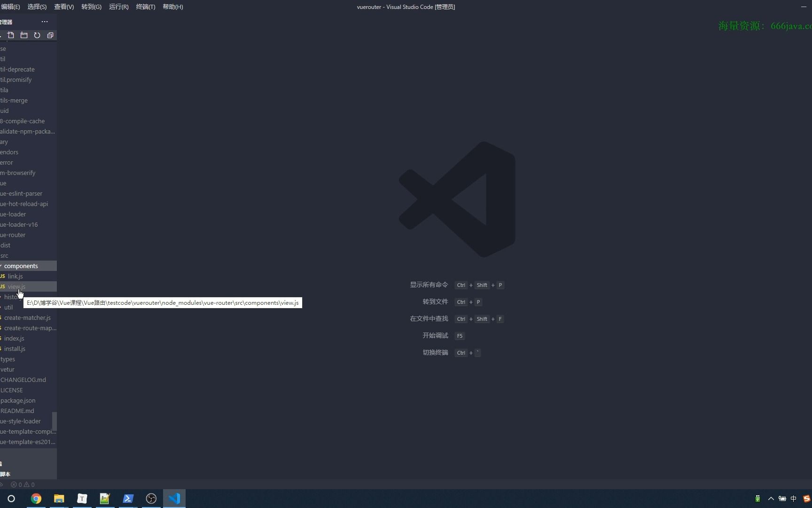
Task: Open Typora from the taskbar
Action: [82, 499]
